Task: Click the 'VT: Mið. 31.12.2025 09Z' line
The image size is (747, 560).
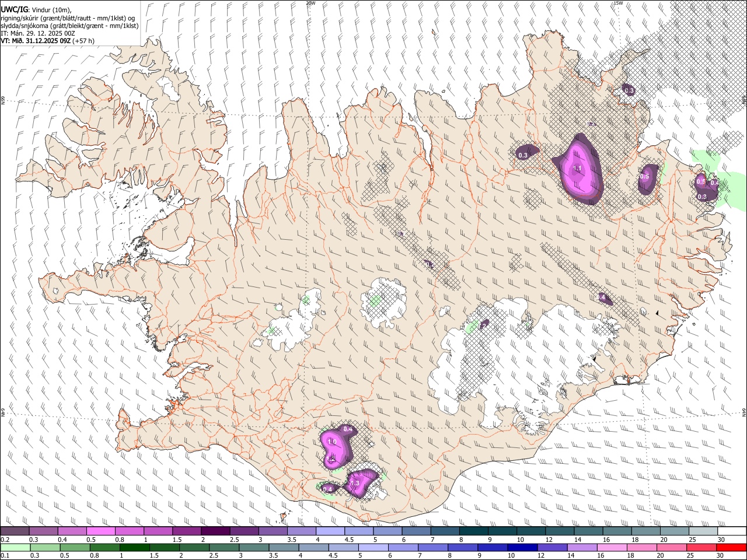Action: pyautogui.click(x=36, y=41)
